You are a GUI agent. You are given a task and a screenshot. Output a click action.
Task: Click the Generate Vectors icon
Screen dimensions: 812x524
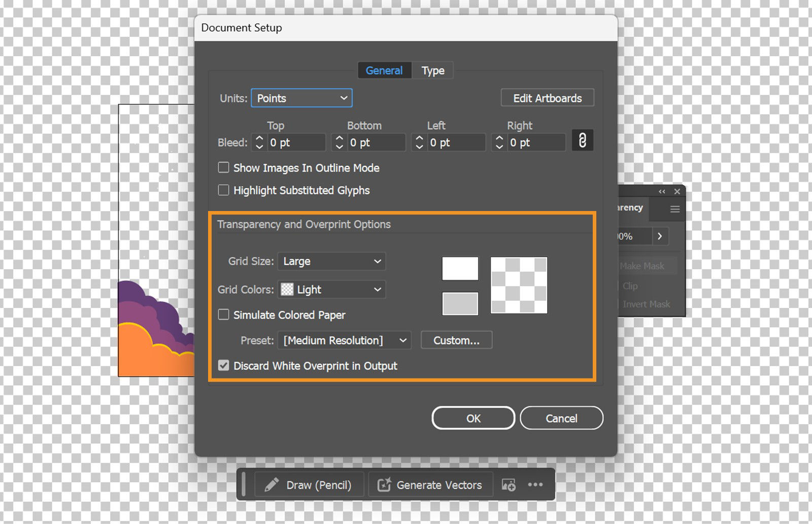(x=385, y=485)
